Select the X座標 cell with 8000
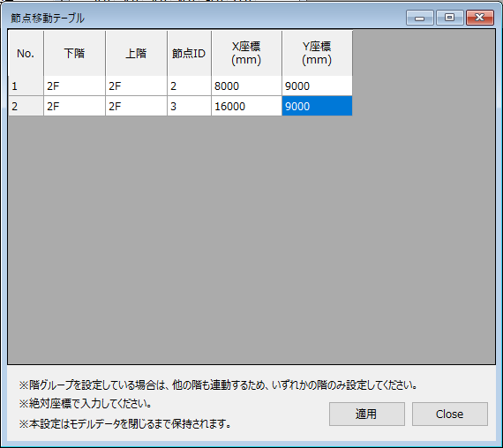 coord(246,86)
